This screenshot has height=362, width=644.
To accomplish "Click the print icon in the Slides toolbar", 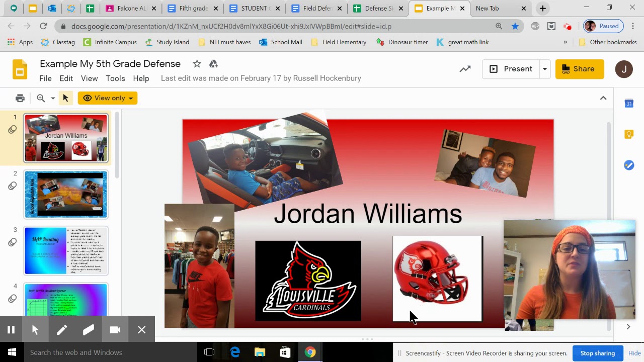I will tap(20, 98).
